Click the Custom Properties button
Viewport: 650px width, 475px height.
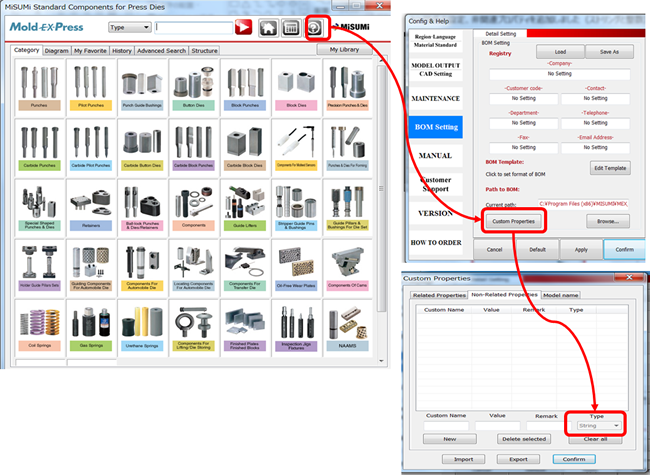pyautogui.click(x=513, y=221)
